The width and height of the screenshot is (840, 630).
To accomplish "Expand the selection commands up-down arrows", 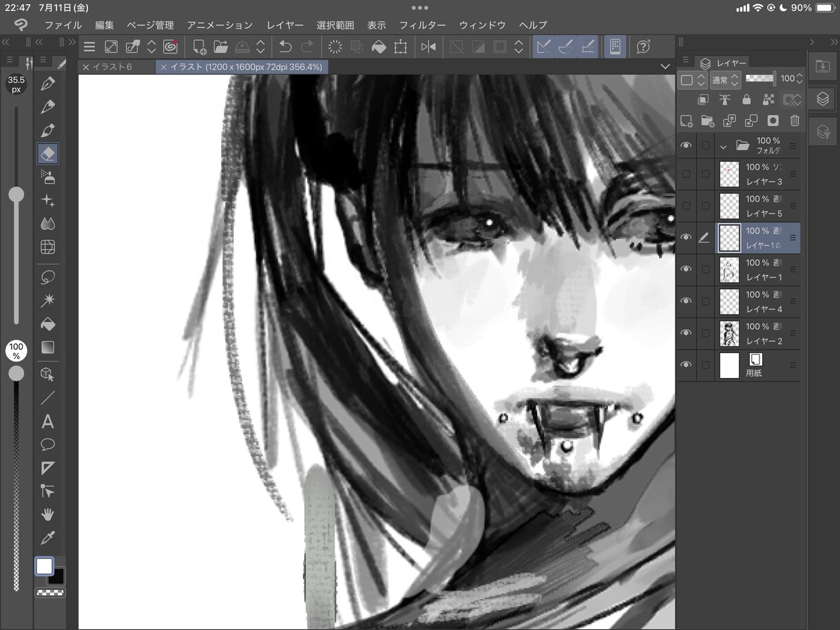I will click(519, 47).
